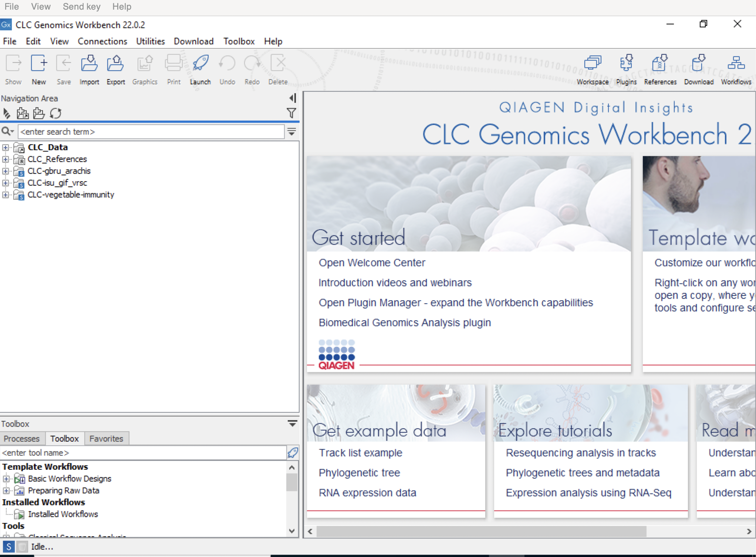The image size is (756, 557).
Task: Switch to the Favorites tab
Action: click(x=107, y=439)
